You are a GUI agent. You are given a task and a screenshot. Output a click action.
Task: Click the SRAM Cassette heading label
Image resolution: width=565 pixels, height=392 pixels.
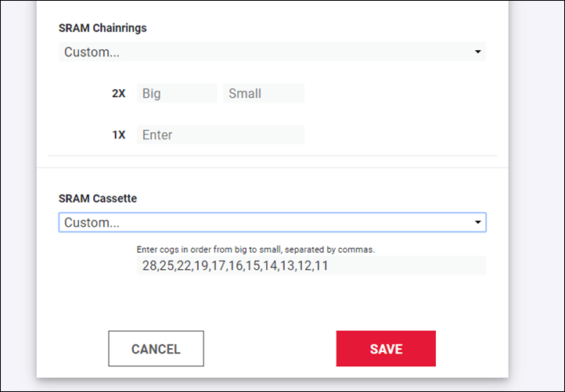(98, 199)
